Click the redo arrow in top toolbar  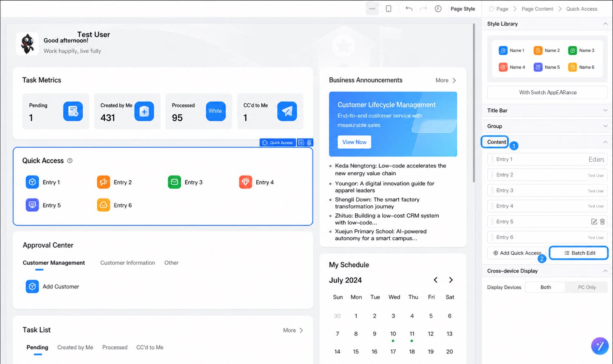point(423,9)
